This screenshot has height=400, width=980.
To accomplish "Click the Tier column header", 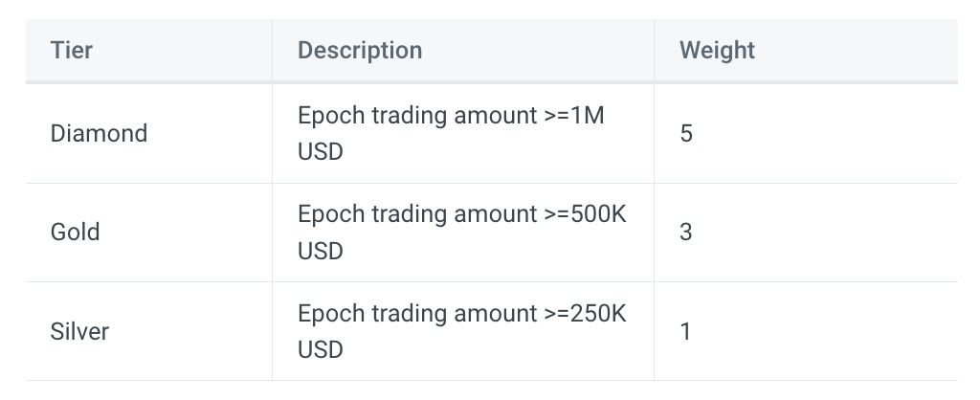I will [72, 50].
